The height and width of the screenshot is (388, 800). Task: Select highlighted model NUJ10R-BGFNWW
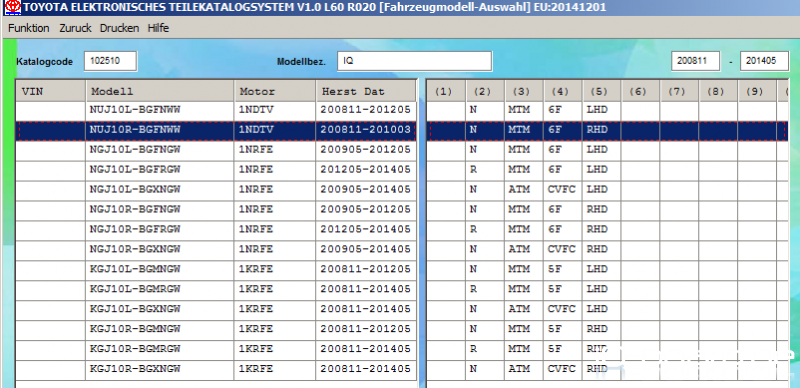click(x=216, y=130)
